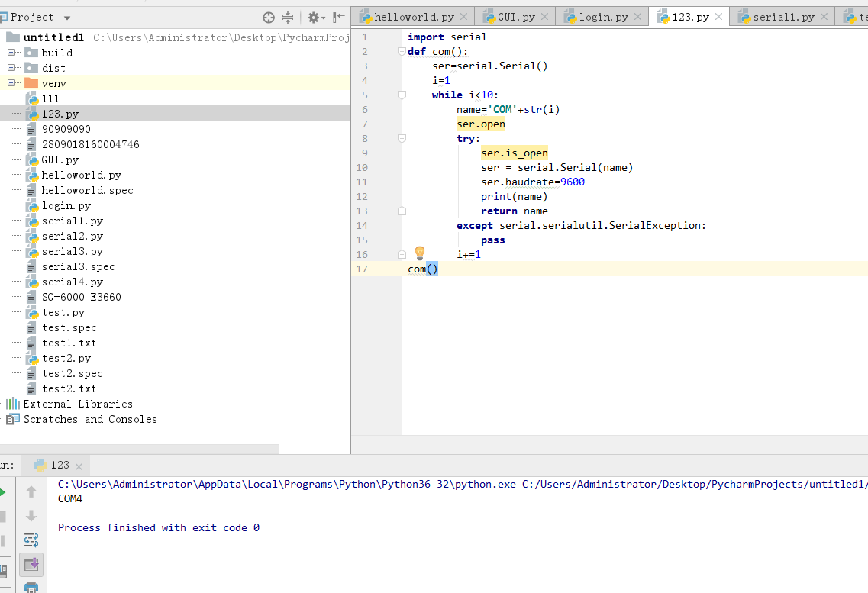The width and height of the screenshot is (868, 593).
Task: Close the 123 run tab
Action: pos(79,466)
